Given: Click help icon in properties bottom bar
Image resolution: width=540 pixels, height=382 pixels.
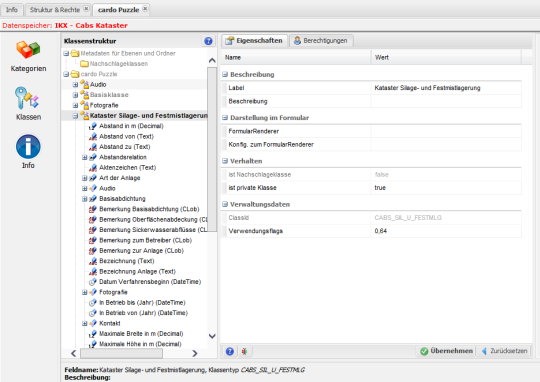Looking at the screenshot, I should tap(230, 351).
